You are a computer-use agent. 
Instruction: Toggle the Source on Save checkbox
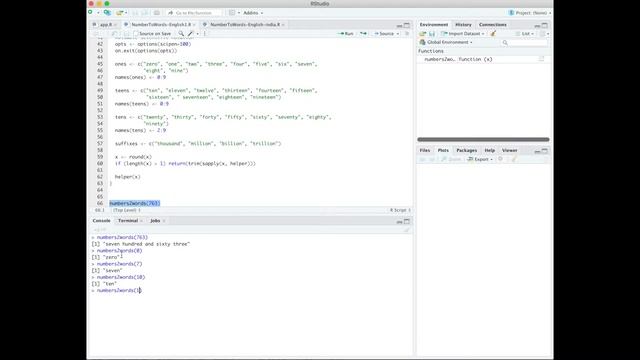[136, 34]
